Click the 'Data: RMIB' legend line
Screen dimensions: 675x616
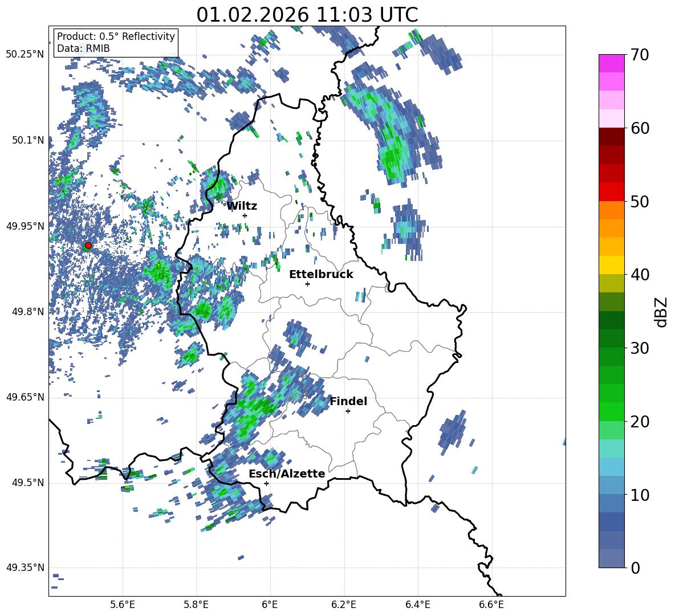pos(83,48)
